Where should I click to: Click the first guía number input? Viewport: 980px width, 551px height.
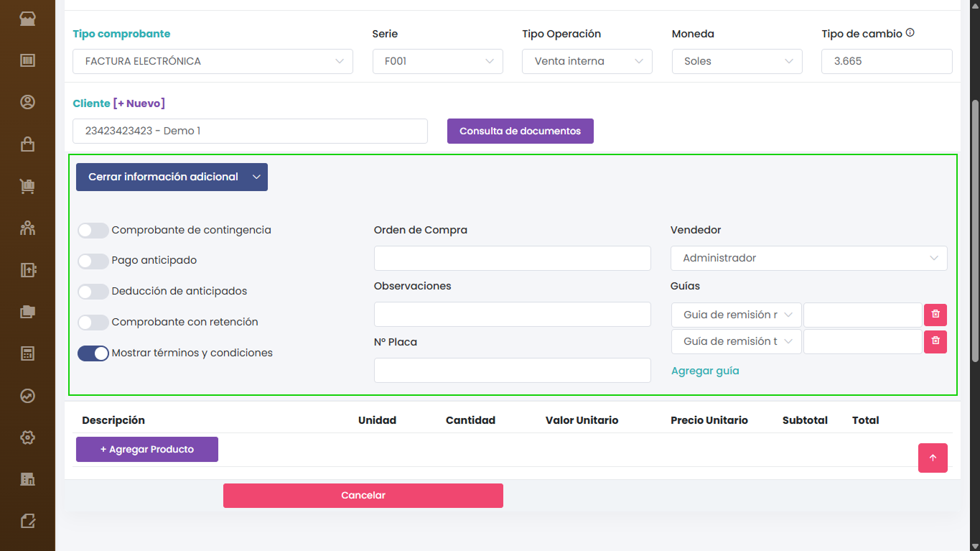(863, 315)
